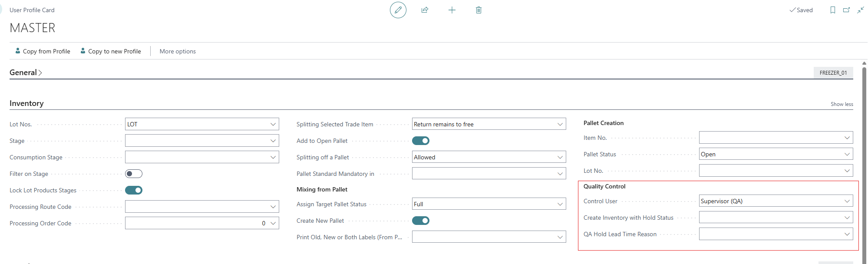Click the trash can delete icon
Image resolution: width=868 pixels, height=264 pixels.
click(479, 10)
